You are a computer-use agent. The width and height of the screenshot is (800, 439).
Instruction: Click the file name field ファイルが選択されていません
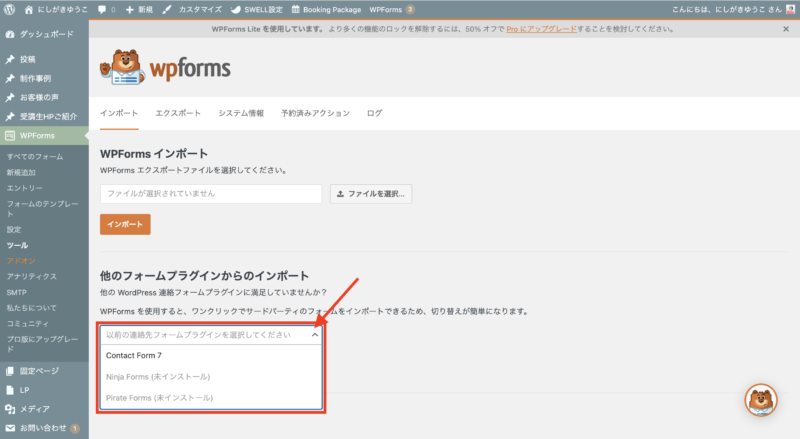[x=211, y=194]
